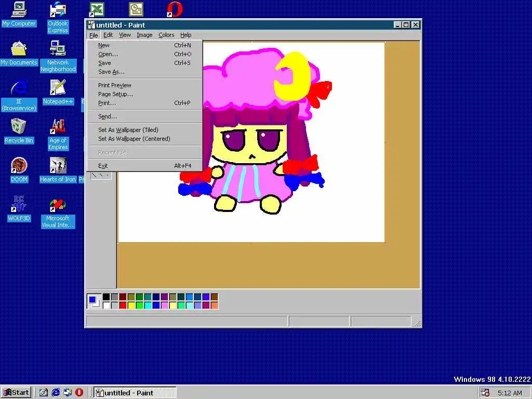532x399 pixels.
Task: Open the Outlook Express desktop shortcut
Action: pyautogui.click(x=58, y=17)
